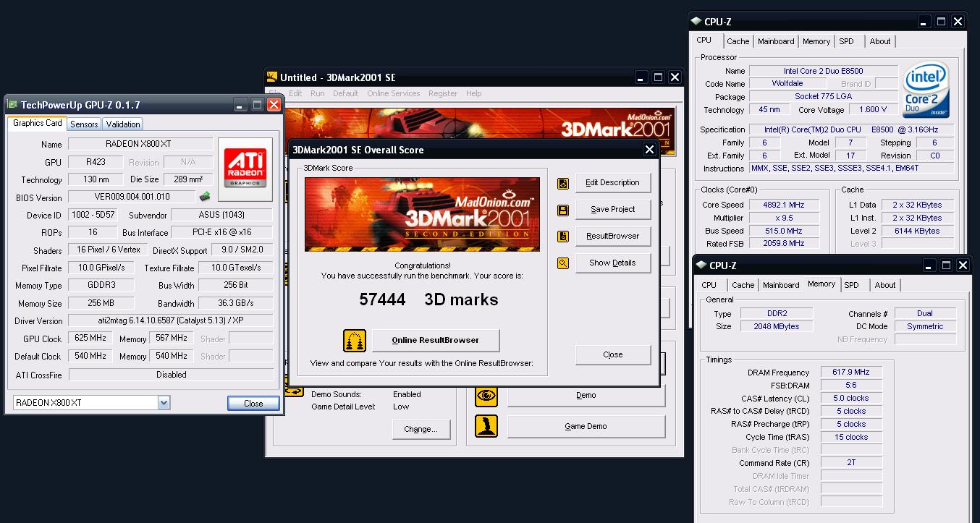
Task: Switch to the GPU-Z Validation tab
Action: 122,124
